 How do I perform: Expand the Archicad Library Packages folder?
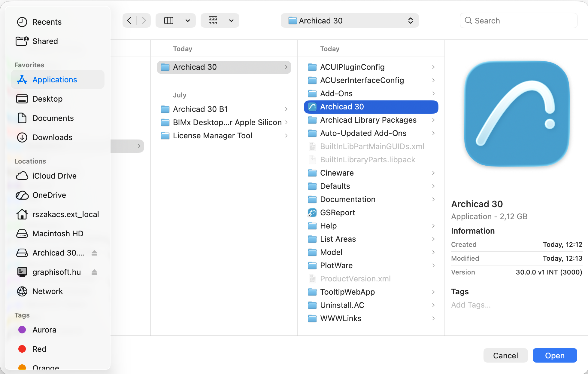[433, 120]
